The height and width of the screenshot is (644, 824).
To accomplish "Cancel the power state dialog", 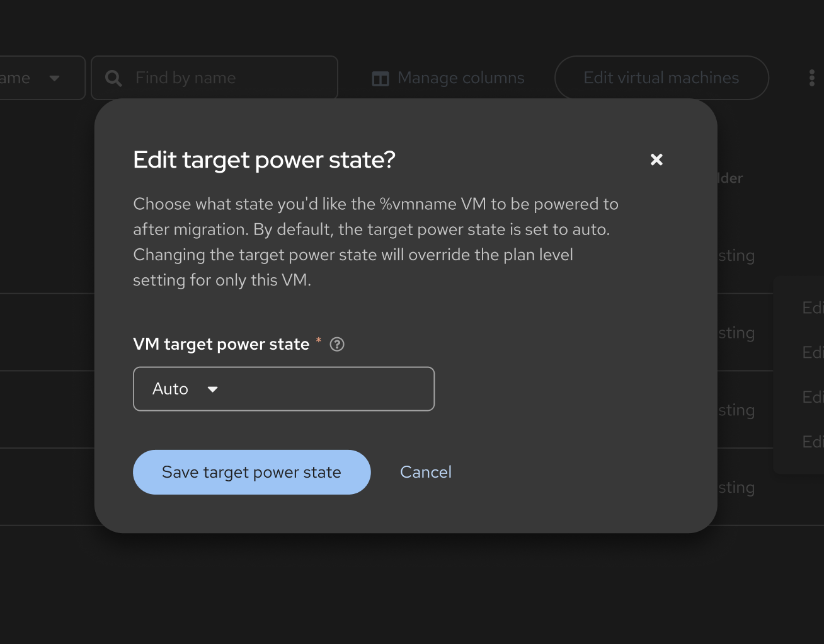I will 426,472.
